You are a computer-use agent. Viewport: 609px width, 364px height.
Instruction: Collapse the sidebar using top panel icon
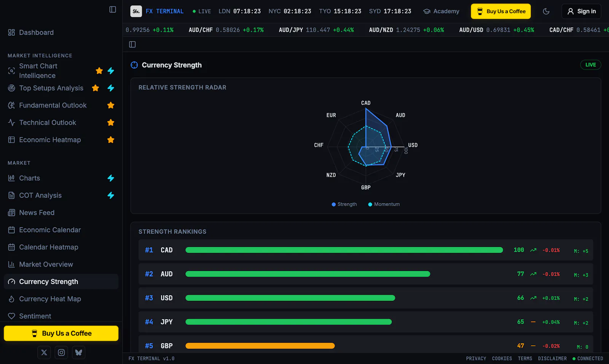tap(113, 10)
